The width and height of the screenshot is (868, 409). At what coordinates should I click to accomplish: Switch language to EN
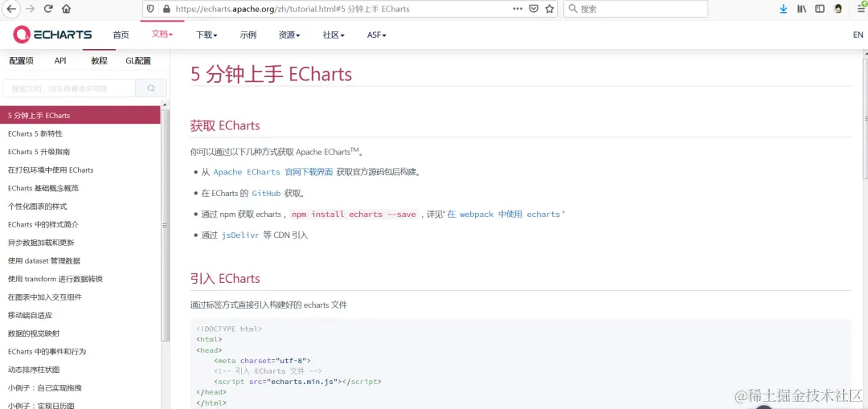858,35
